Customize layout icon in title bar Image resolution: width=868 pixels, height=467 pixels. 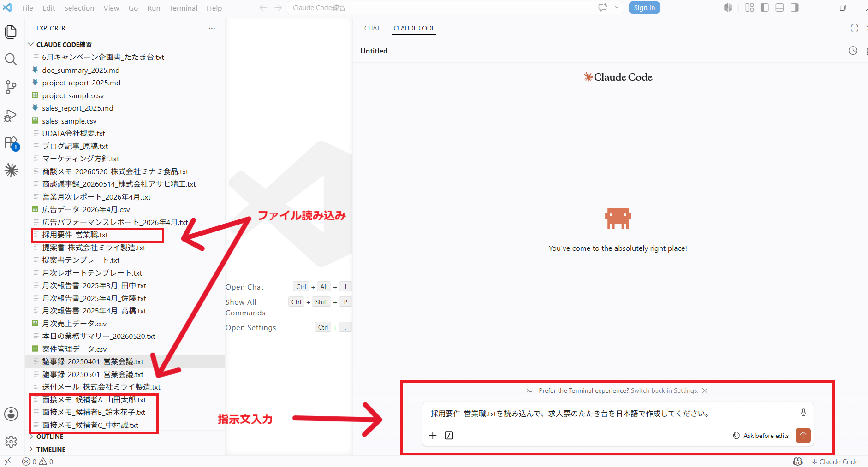pyautogui.click(x=749, y=7)
